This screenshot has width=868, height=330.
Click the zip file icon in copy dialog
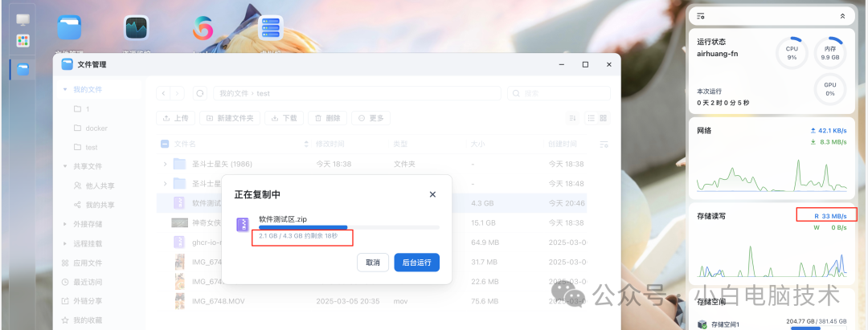(x=243, y=224)
